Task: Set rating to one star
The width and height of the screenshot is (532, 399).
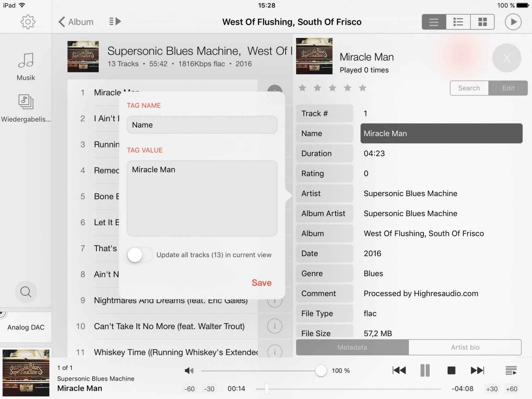Action: pyautogui.click(x=302, y=88)
